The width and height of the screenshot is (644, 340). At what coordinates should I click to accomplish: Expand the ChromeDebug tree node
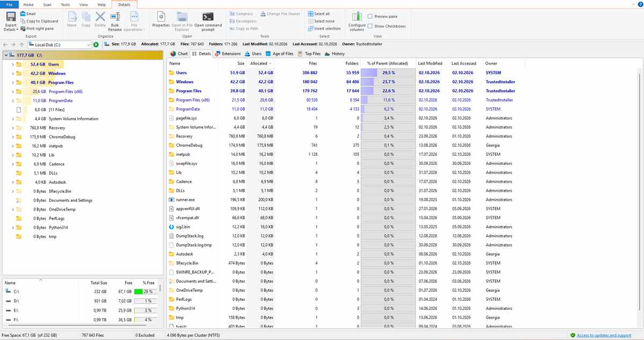(12, 137)
